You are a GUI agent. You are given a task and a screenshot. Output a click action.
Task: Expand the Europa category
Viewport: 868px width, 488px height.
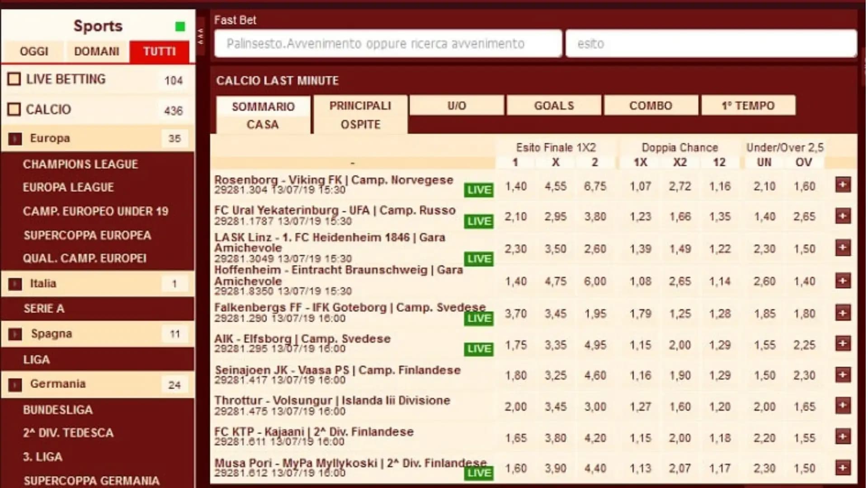[15, 138]
